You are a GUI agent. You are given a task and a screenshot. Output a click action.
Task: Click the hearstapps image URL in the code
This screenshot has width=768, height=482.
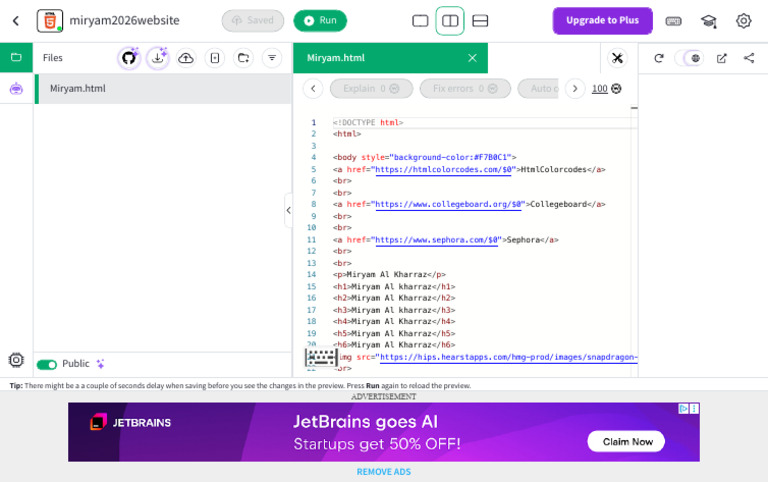click(x=508, y=357)
